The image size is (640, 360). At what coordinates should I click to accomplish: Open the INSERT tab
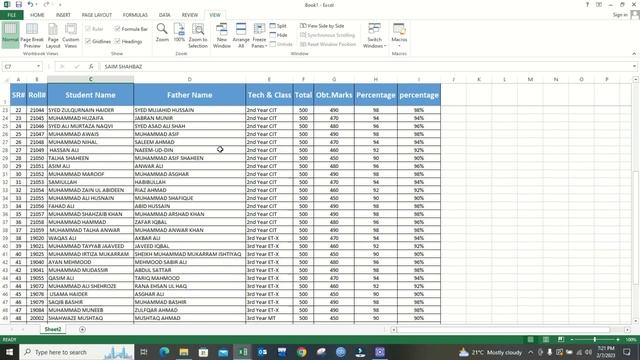coord(63,15)
